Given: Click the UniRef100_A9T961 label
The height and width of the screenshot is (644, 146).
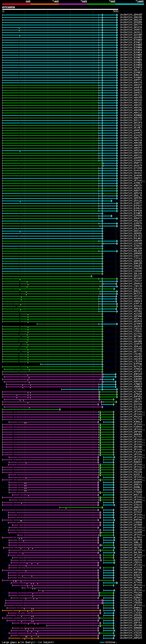Looking at the screenshot, I should 131,311.
